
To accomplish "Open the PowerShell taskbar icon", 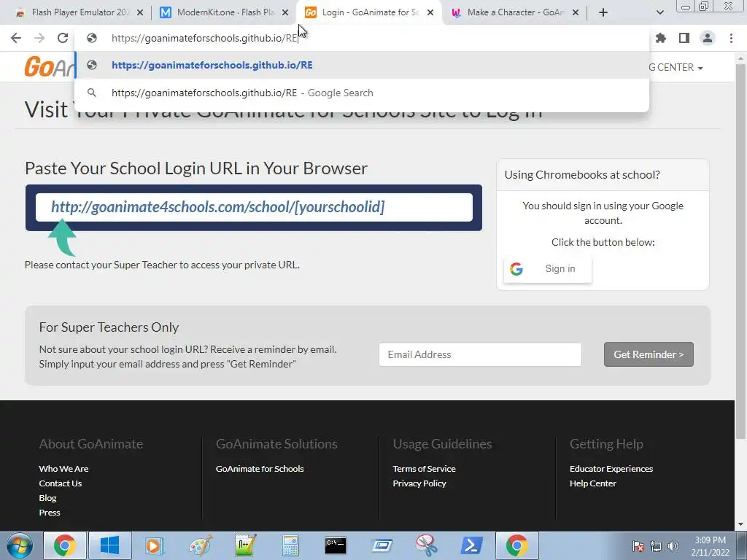I will [472, 545].
